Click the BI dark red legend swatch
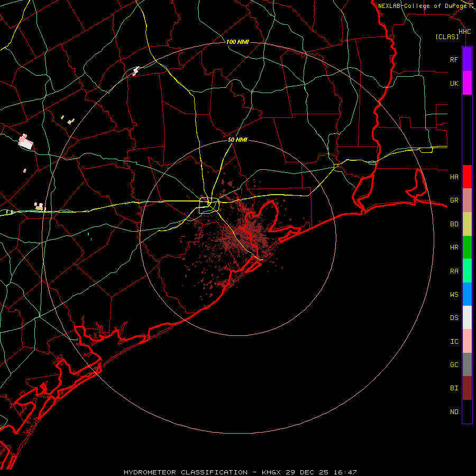The height and width of the screenshot is (476, 476). pyautogui.click(x=467, y=388)
